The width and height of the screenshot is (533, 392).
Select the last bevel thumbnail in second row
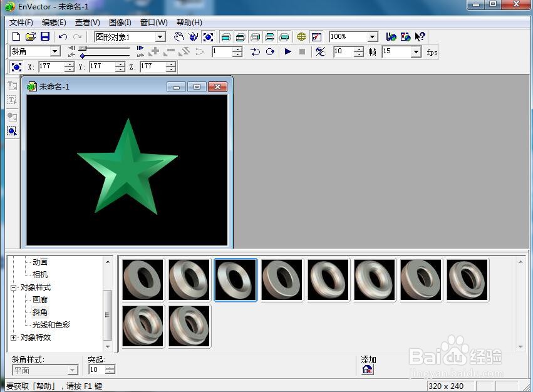(x=189, y=326)
